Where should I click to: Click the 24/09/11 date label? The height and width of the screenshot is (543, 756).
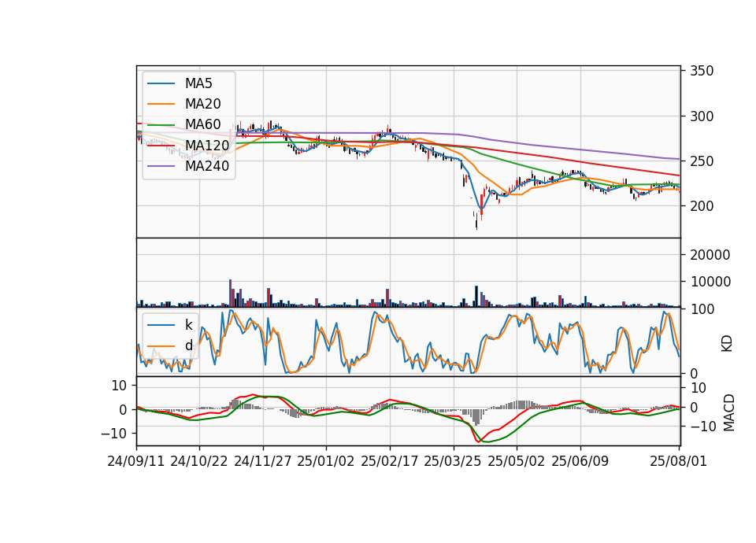[x=136, y=461]
